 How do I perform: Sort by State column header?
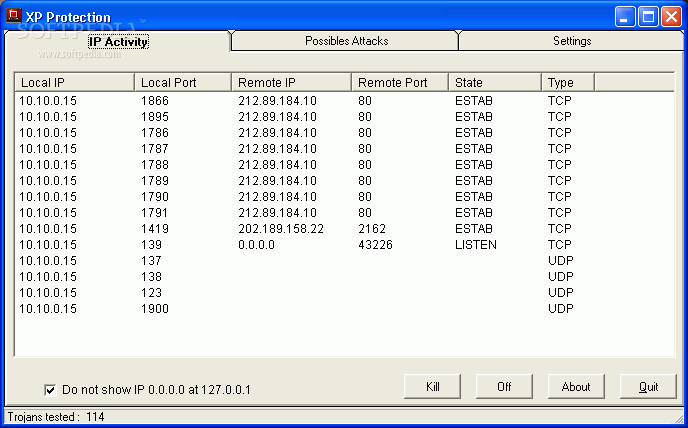(x=495, y=83)
